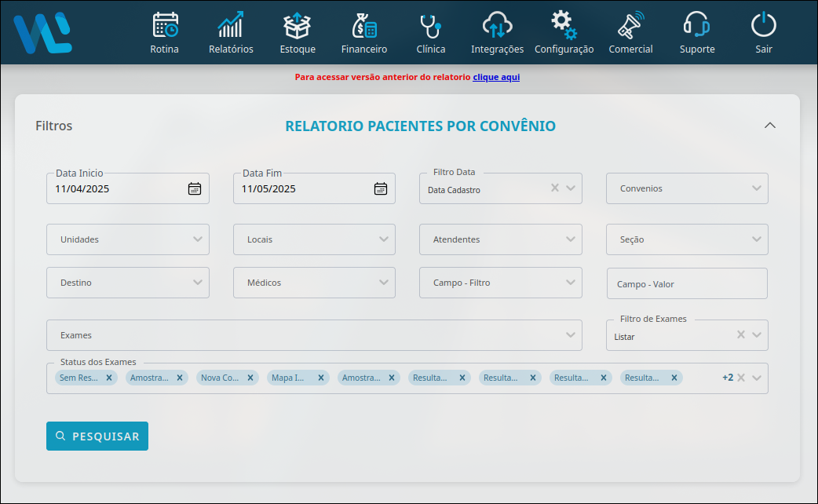
Task: Open the Data Fim calendar picker
Action: [x=381, y=189]
